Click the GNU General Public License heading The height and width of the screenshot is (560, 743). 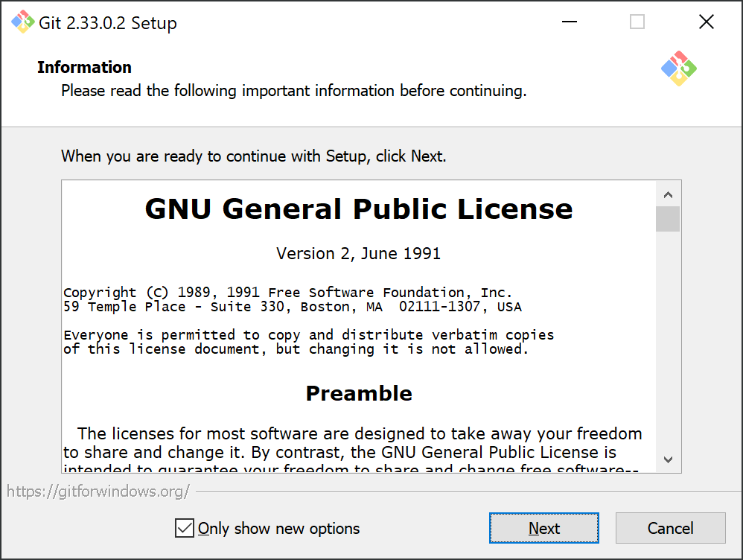359,209
